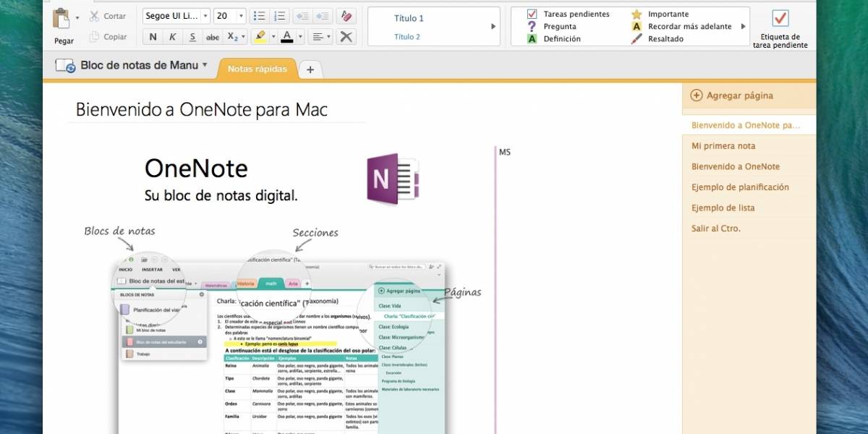
Task: Click the clear formatting eraser icon
Action: pyautogui.click(x=347, y=16)
